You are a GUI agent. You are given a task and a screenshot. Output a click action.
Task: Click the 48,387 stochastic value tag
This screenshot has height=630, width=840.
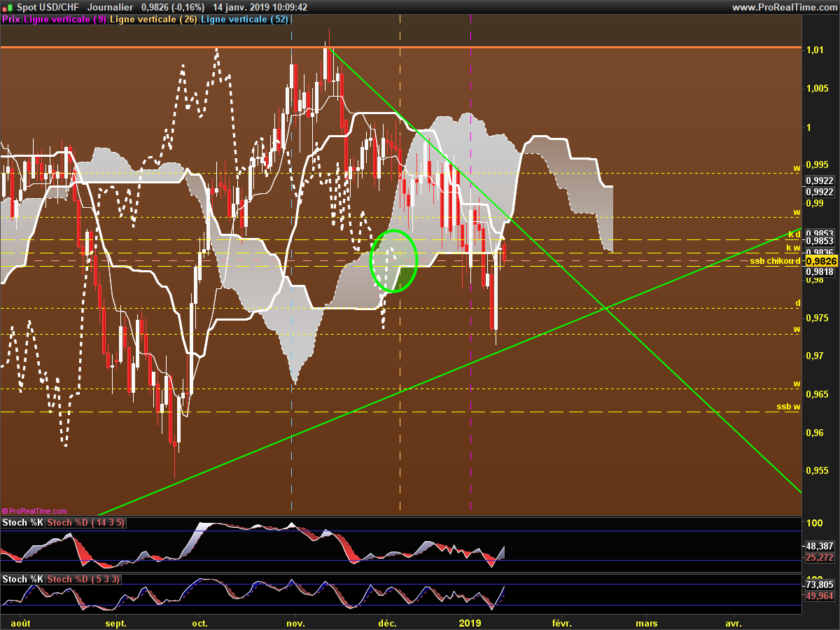point(819,546)
